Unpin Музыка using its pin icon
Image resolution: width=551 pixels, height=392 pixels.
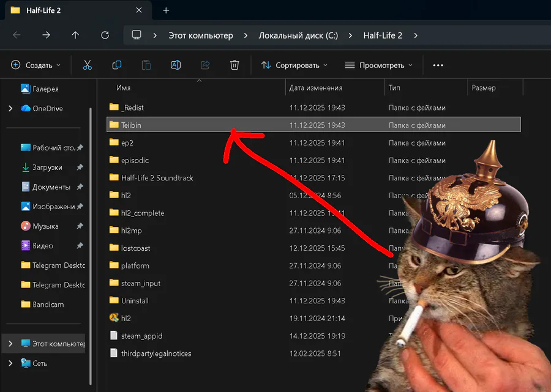coord(80,226)
